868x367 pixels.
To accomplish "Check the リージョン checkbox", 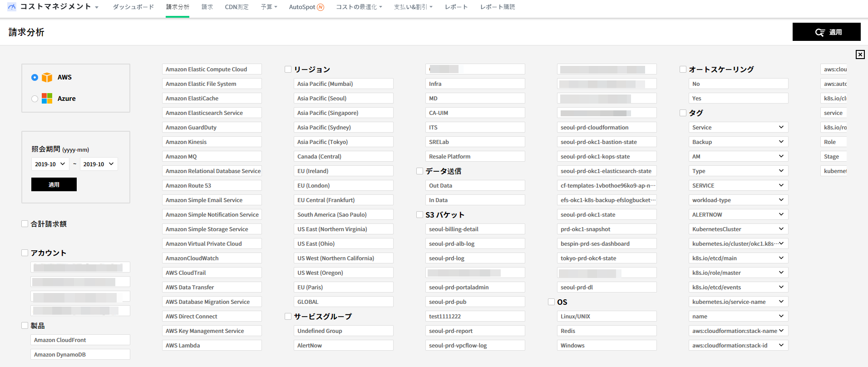I will tap(288, 69).
